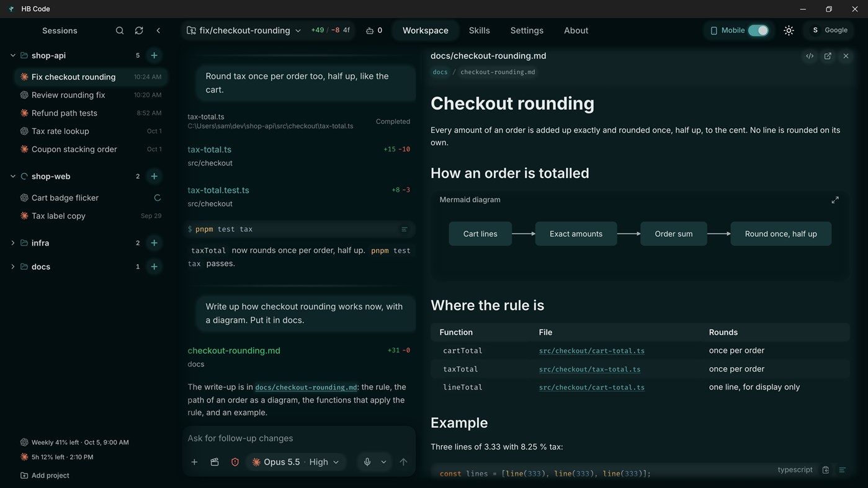The width and height of the screenshot is (868, 488).
Task: Focus the Ask for follow-up changes field
Action: coord(299,438)
